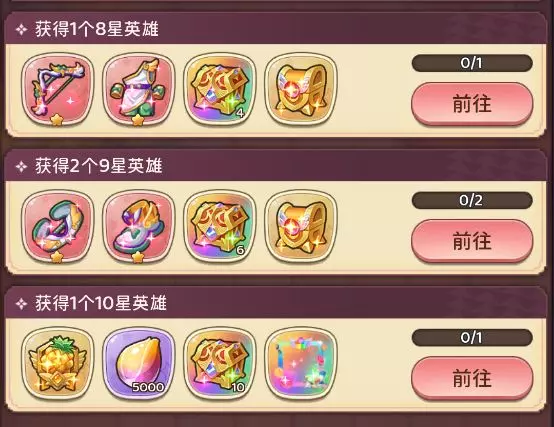Select the gauntlet glove reward icon
This screenshot has width=554, height=427.
(x=58, y=226)
